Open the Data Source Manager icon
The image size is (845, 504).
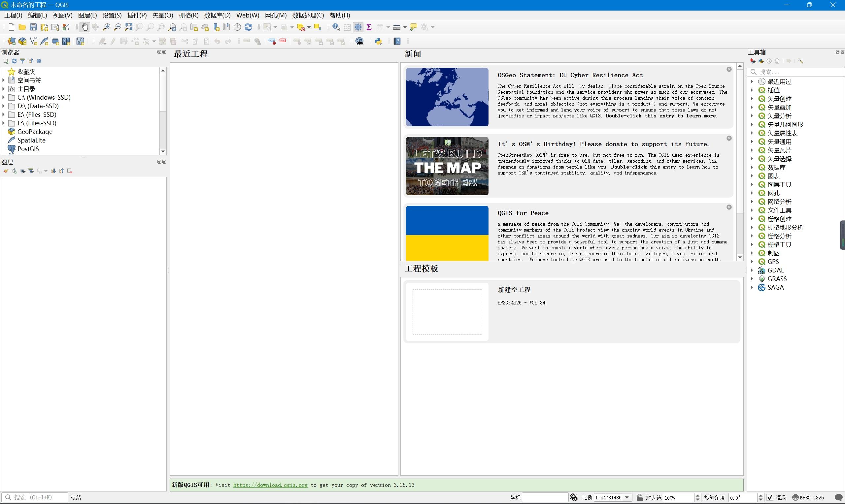tap(12, 42)
